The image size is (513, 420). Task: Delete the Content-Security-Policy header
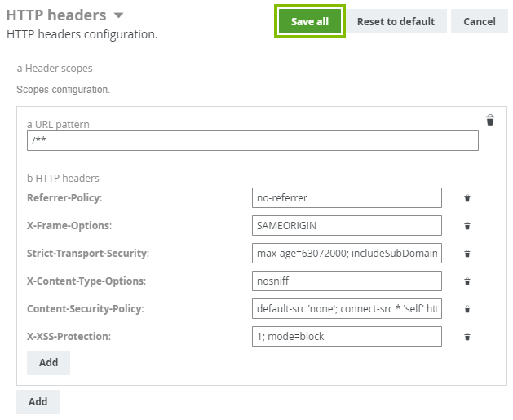(x=467, y=309)
